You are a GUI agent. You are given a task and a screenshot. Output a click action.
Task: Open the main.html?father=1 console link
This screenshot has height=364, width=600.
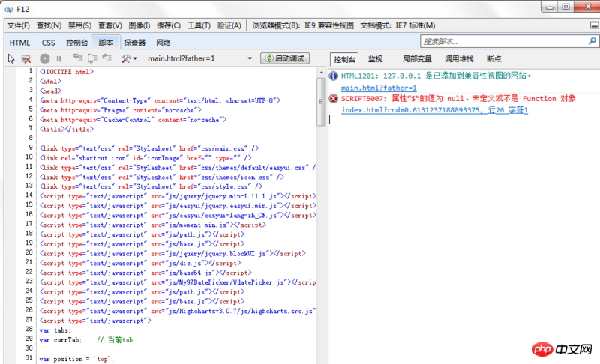(x=379, y=88)
